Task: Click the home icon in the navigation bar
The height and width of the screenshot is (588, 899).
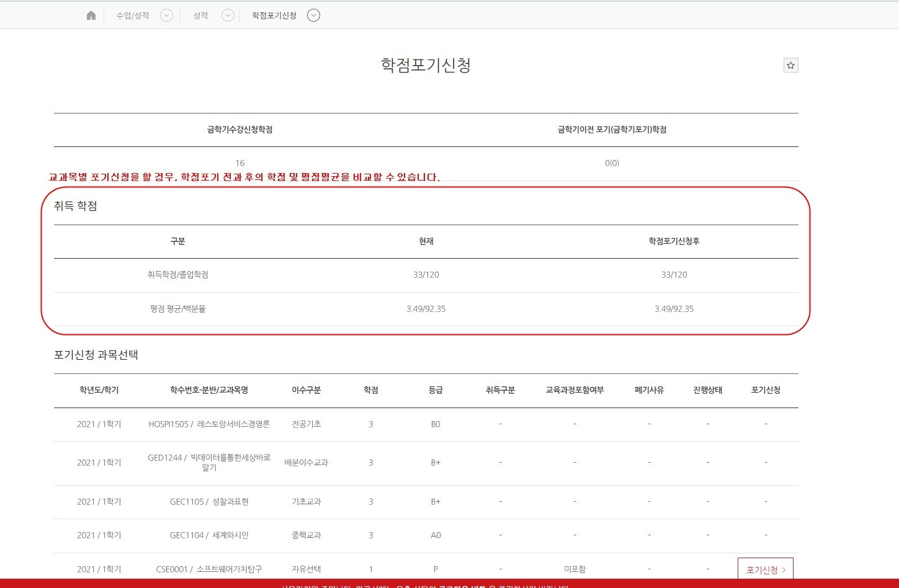Action: click(x=91, y=15)
